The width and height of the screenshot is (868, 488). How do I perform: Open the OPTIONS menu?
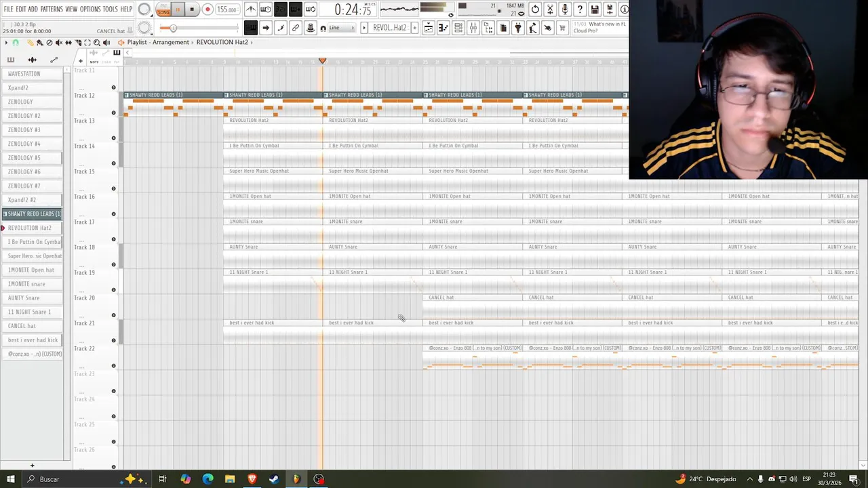[x=90, y=9]
